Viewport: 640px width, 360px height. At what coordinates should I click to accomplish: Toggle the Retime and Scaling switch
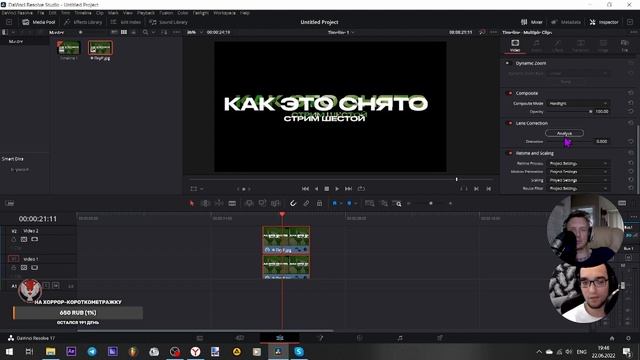coord(509,153)
